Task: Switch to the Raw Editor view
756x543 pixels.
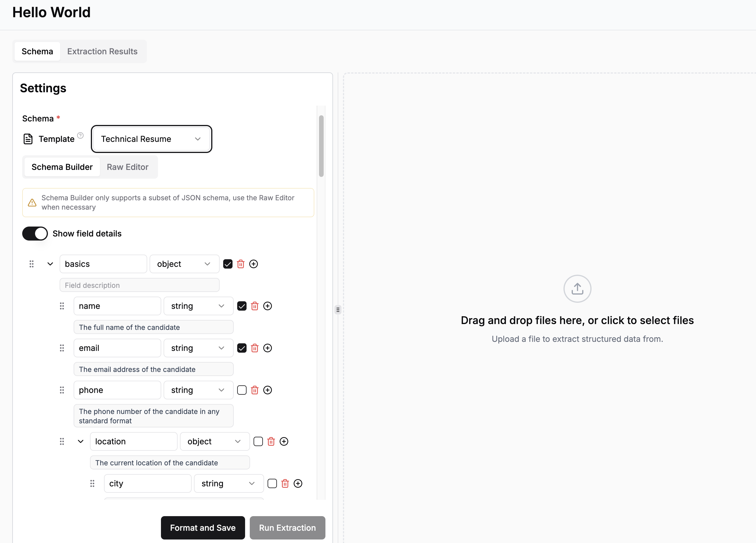Action: pos(128,167)
